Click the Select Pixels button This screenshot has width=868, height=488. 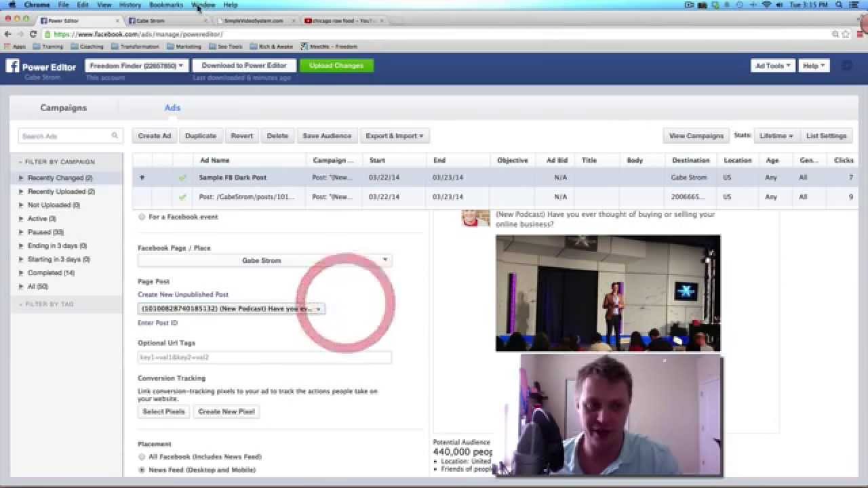(x=163, y=411)
